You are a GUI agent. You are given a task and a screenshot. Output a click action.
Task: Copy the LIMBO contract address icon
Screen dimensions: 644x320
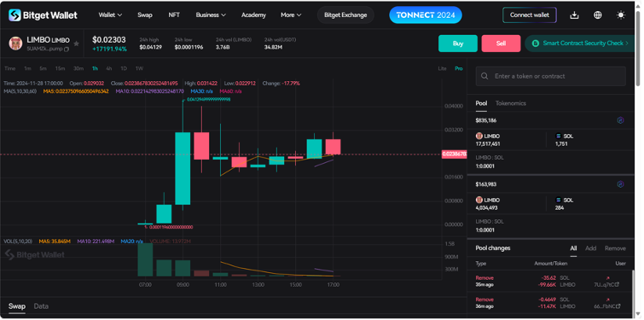[67, 49]
